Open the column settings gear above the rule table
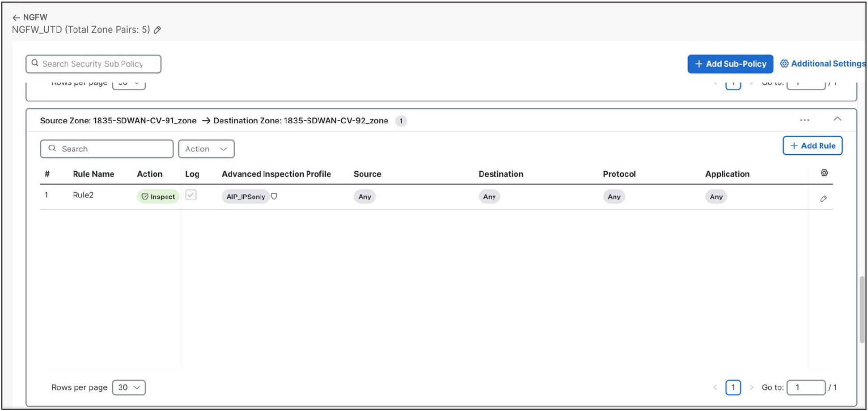Screen dimensions: 868x411 click(825, 173)
